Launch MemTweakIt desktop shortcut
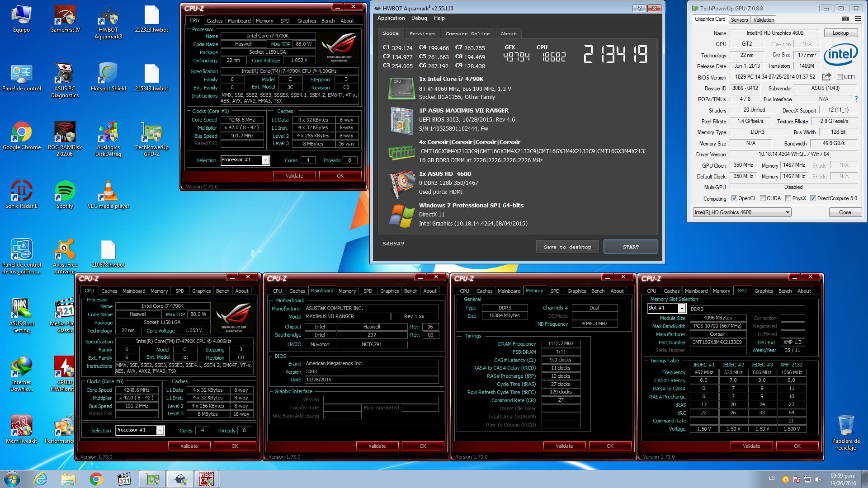Viewport: 868px width, 488px height. (21, 430)
